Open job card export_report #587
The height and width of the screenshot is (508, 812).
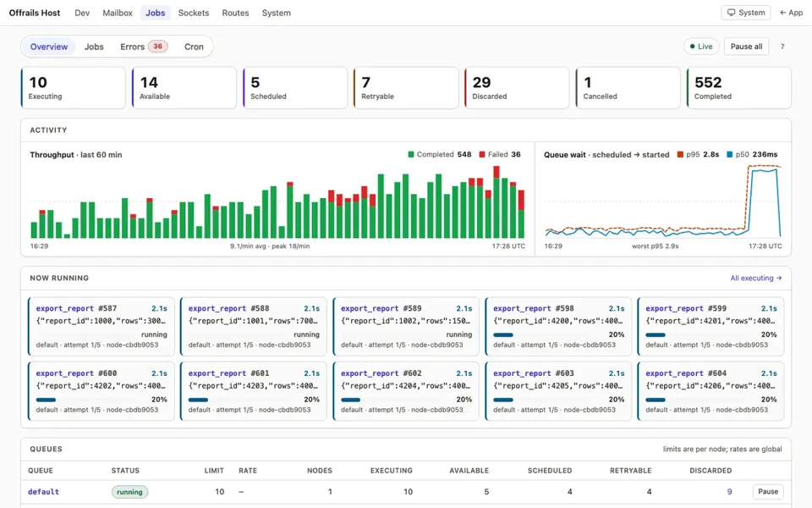pyautogui.click(x=101, y=327)
